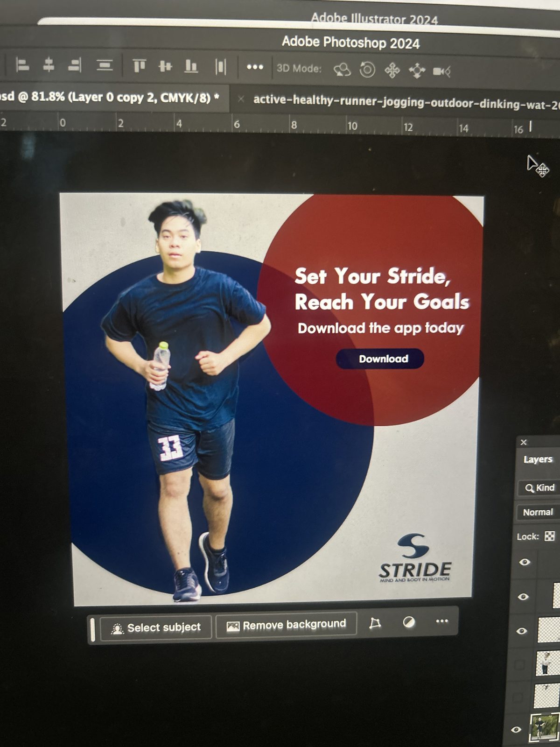Select the 3D Scale video camera icon
The image size is (560, 747).
tap(441, 71)
